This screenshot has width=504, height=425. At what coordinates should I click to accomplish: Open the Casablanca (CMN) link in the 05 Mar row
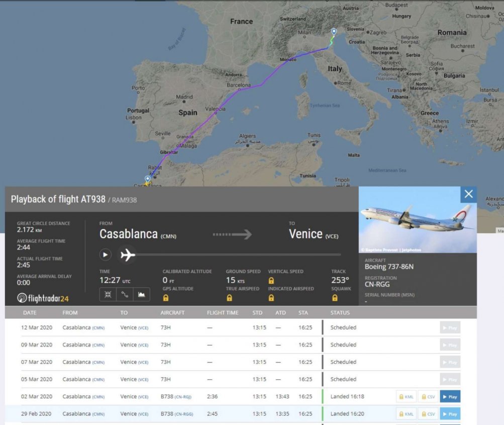pyautogui.click(x=83, y=379)
